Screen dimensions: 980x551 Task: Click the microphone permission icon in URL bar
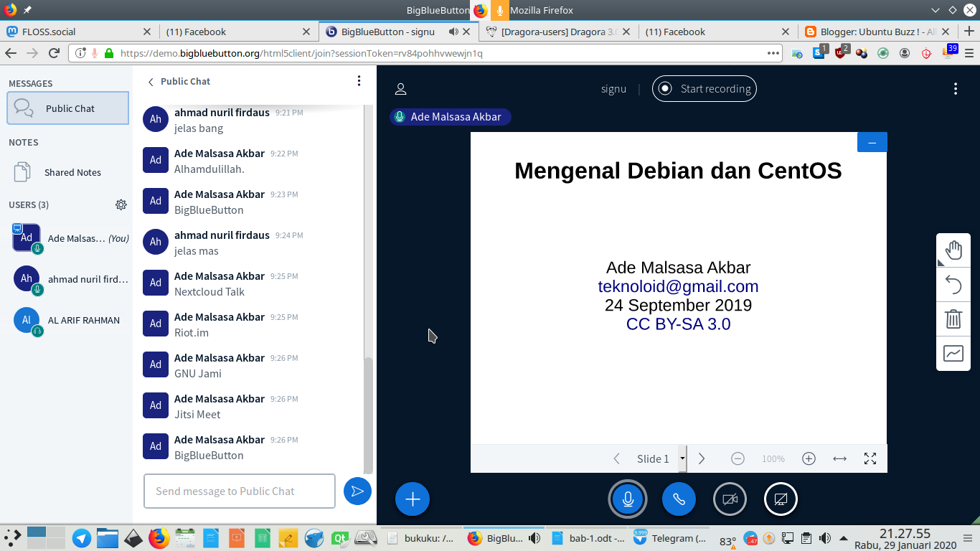click(95, 53)
